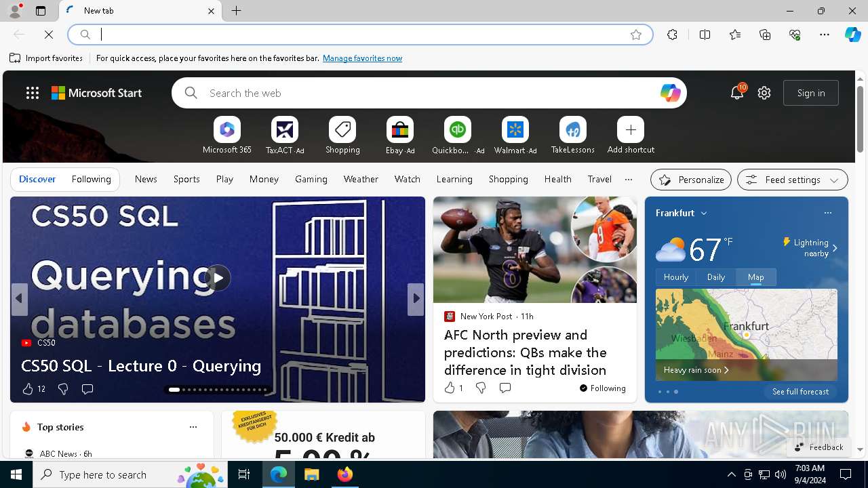The image size is (868, 488).
Task: Open Firefox from taskbar
Action: [x=345, y=474]
